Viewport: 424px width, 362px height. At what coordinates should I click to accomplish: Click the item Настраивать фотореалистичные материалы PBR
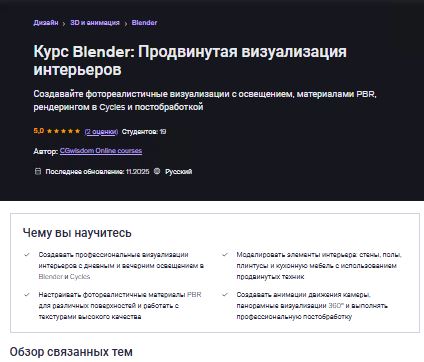[x=120, y=306]
